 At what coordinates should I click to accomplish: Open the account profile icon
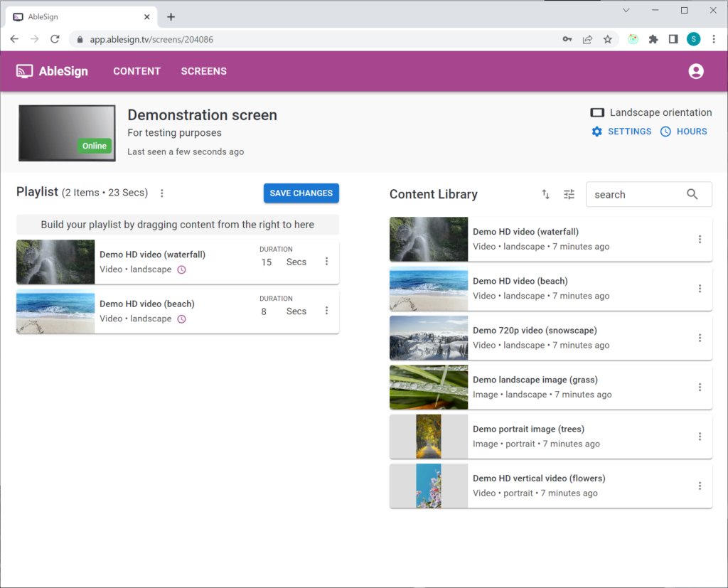(695, 70)
